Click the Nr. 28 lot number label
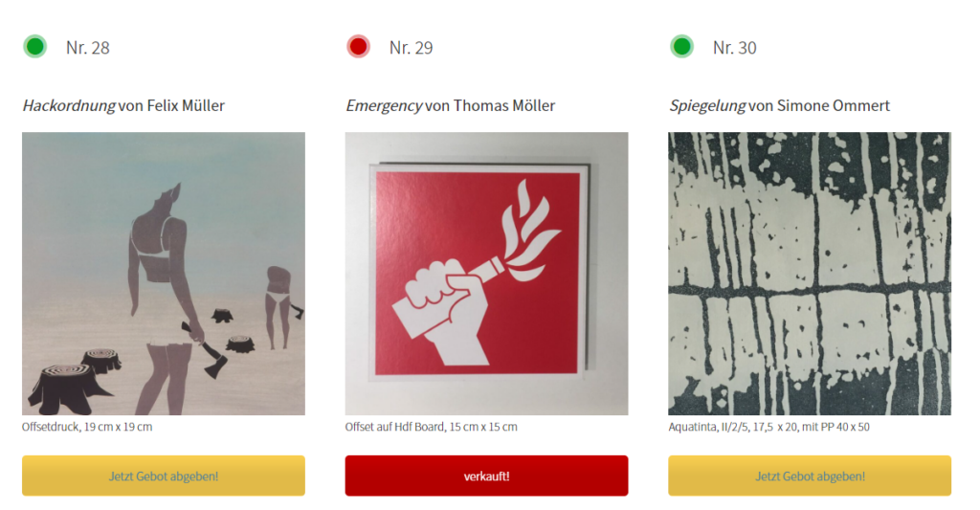The height and width of the screenshot is (510, 980). tap(87, 48)
